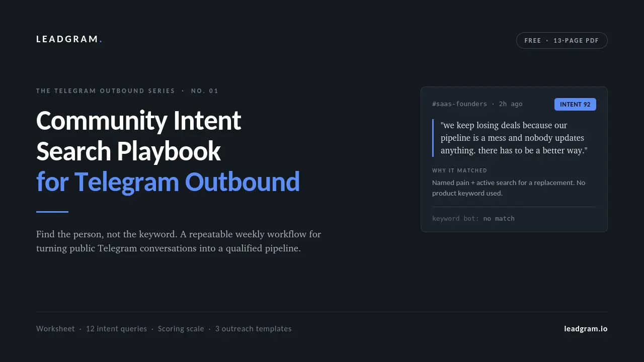Open the leadgram.io link in footer

[586, 329]
